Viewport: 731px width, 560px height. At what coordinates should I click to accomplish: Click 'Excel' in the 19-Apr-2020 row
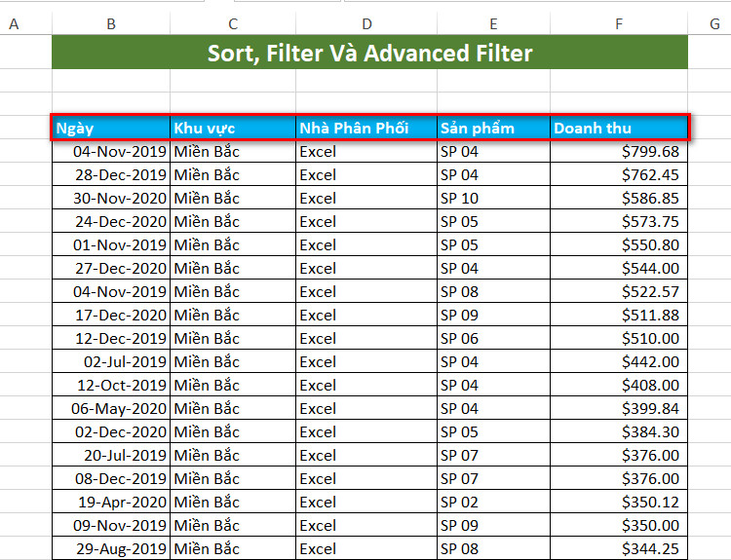point(366,502)
